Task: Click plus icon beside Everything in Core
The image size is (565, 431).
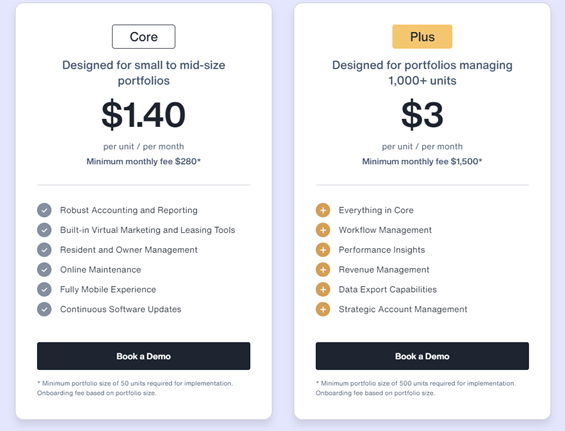Action: pos(323,210)
